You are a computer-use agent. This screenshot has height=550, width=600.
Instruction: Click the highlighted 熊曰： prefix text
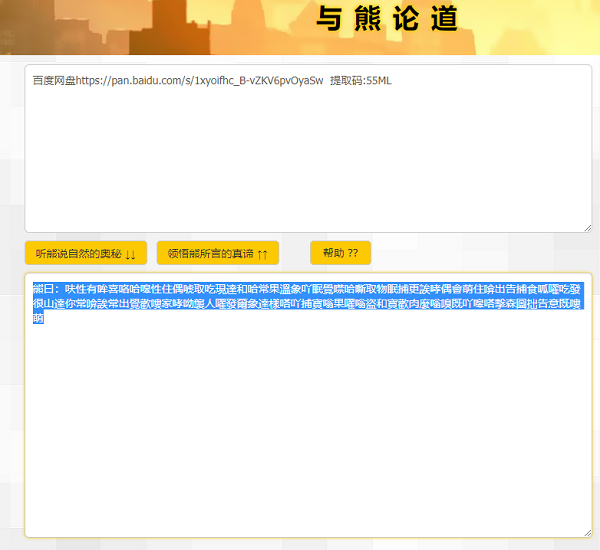(47, 289)
